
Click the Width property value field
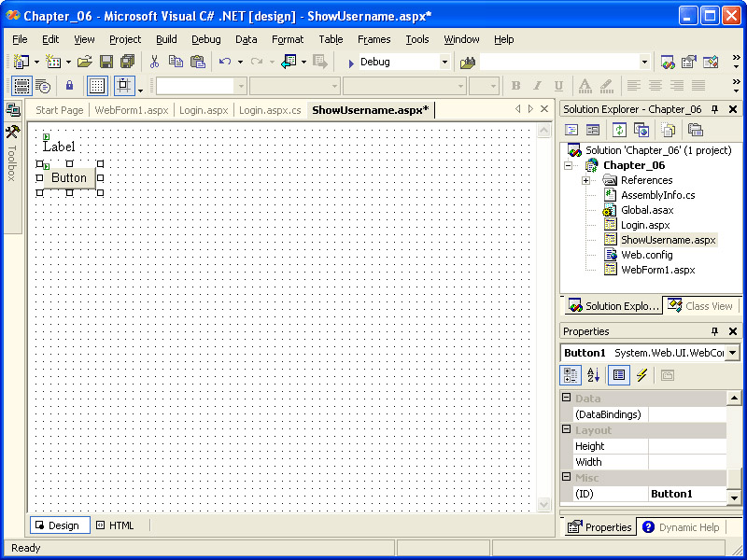pyautogui.click(x=687, y=462)
